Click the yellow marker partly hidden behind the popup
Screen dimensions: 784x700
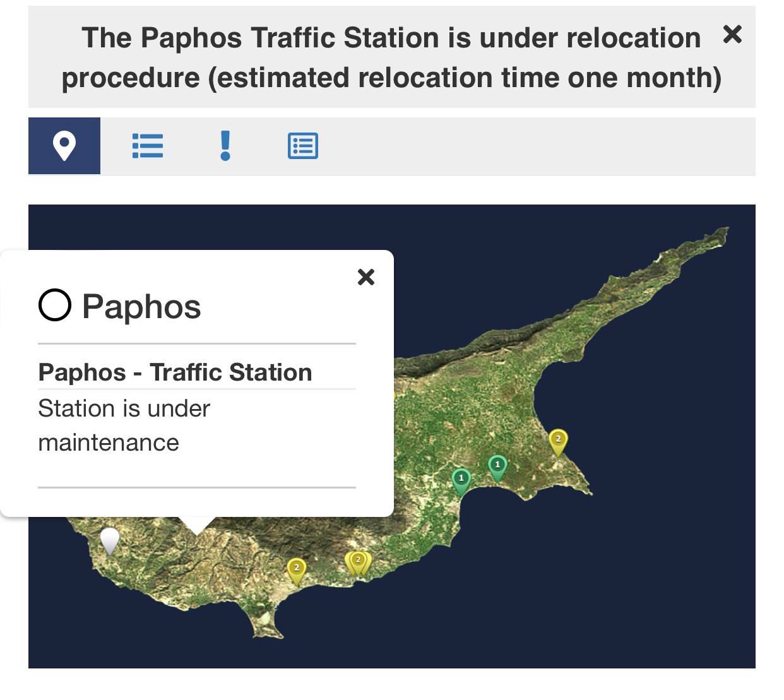coord(395,396)
